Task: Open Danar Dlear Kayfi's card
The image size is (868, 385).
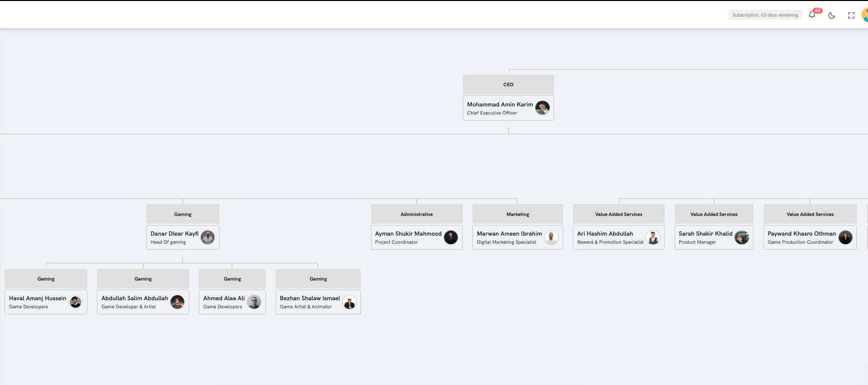Action: tap(174, 237)
